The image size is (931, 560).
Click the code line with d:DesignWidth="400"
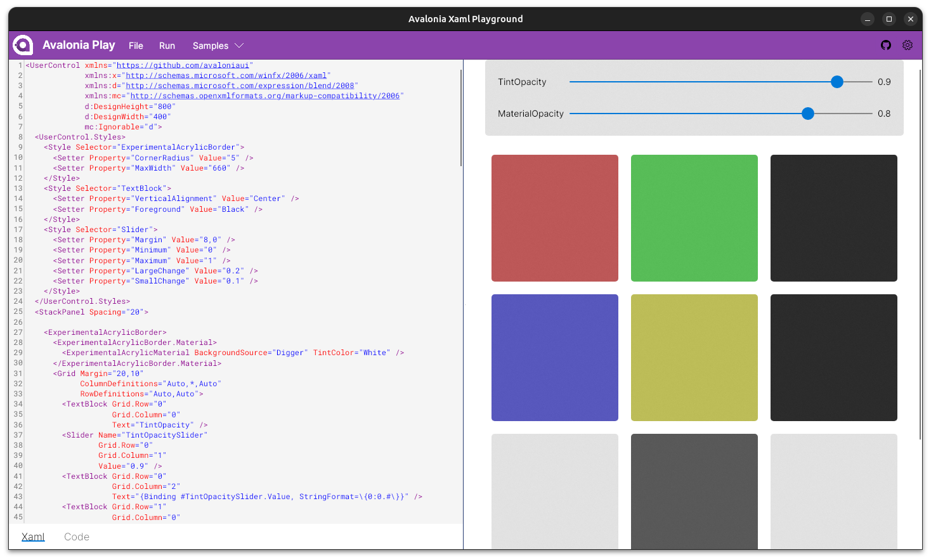127,117
